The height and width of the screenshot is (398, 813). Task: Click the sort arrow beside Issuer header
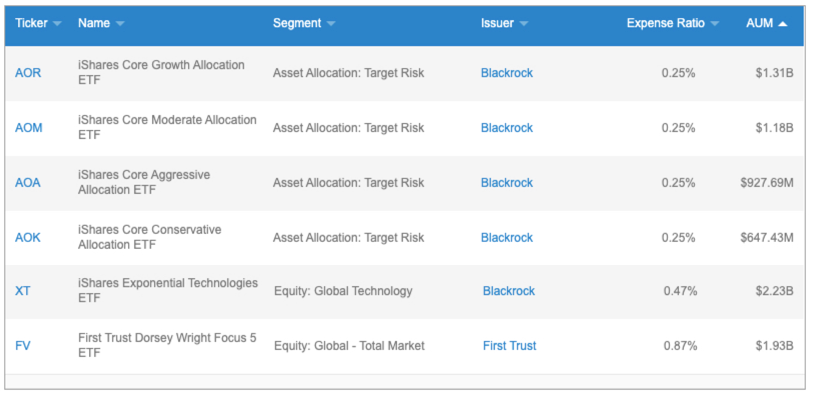coord(524,24)
